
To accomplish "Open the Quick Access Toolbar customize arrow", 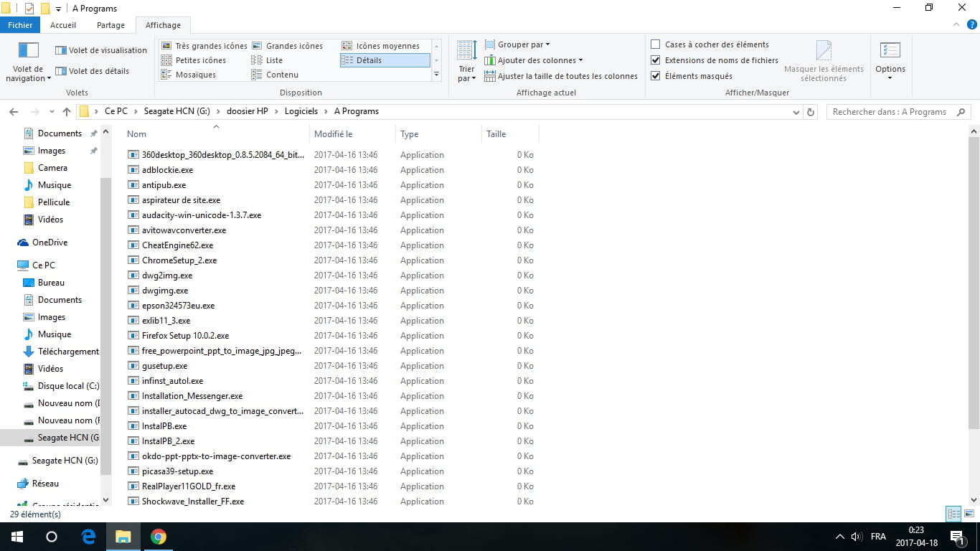I will coord(58,9).
